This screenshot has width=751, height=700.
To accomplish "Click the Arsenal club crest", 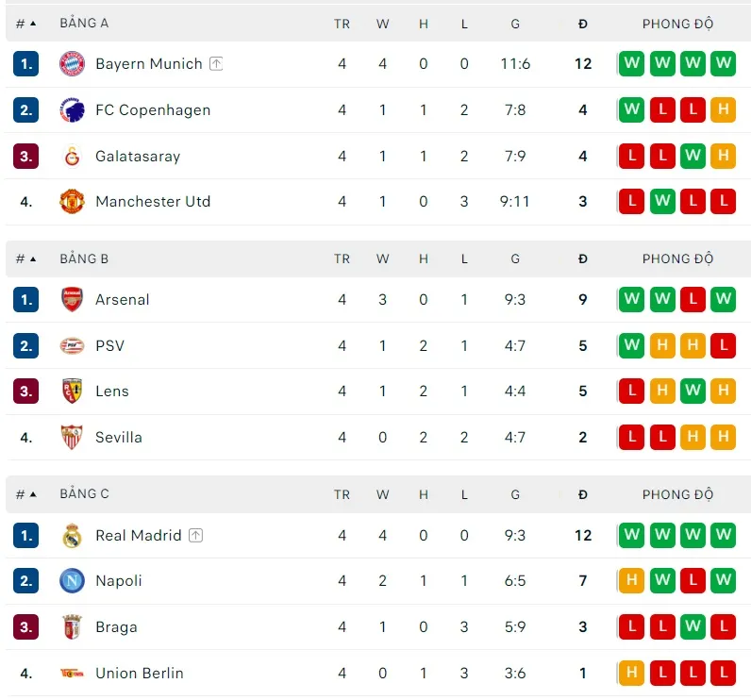I will pyautogui.click(x=73, y=300).
